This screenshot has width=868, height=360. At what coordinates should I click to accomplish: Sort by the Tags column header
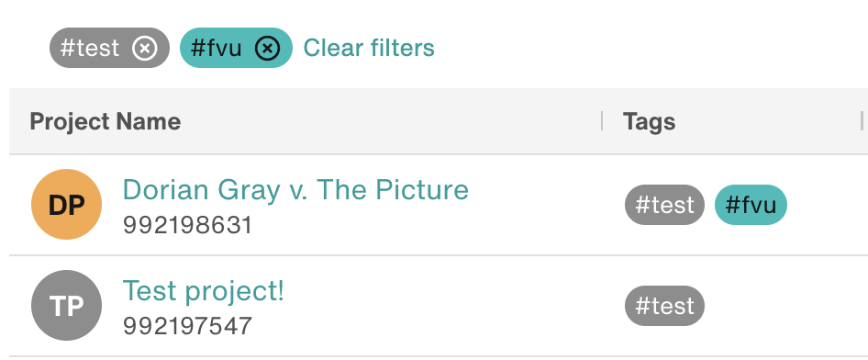(x=649, y=121)
